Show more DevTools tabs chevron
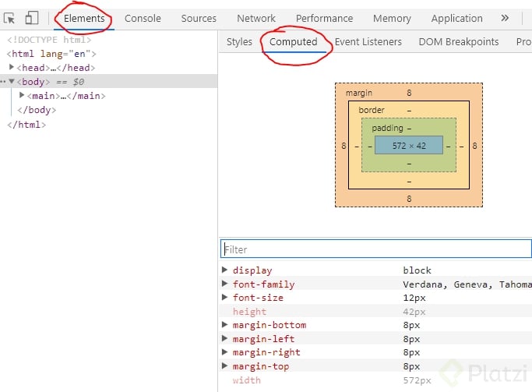The height and width of the screenshot is (392, 532). pos(505,18)
